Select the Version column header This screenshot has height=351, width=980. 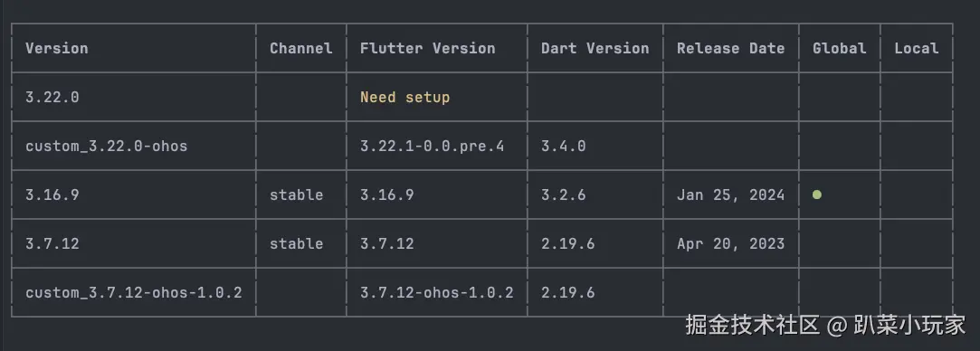click(x=57, y=49)
